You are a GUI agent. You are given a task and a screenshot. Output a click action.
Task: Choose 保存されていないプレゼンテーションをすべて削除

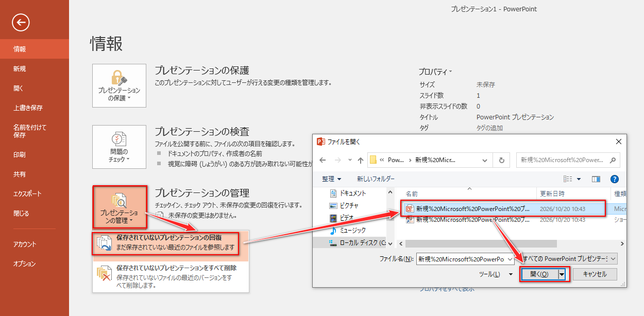click(x=171, y=276)
